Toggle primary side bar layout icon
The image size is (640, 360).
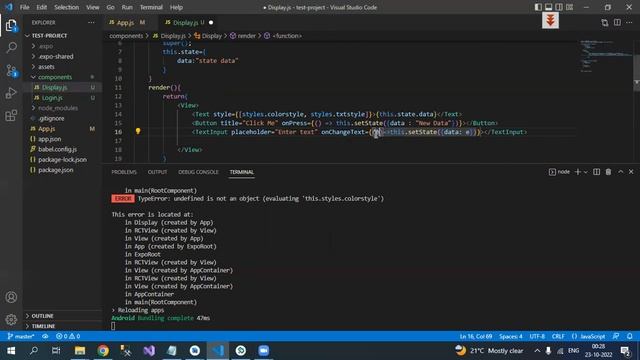pos(538,7)
